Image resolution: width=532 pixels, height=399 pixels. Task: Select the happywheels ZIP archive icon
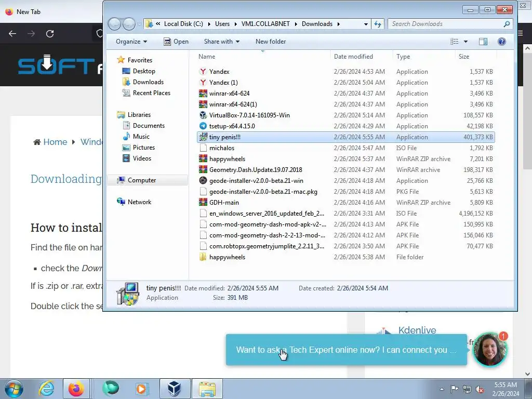click(203, 159)
